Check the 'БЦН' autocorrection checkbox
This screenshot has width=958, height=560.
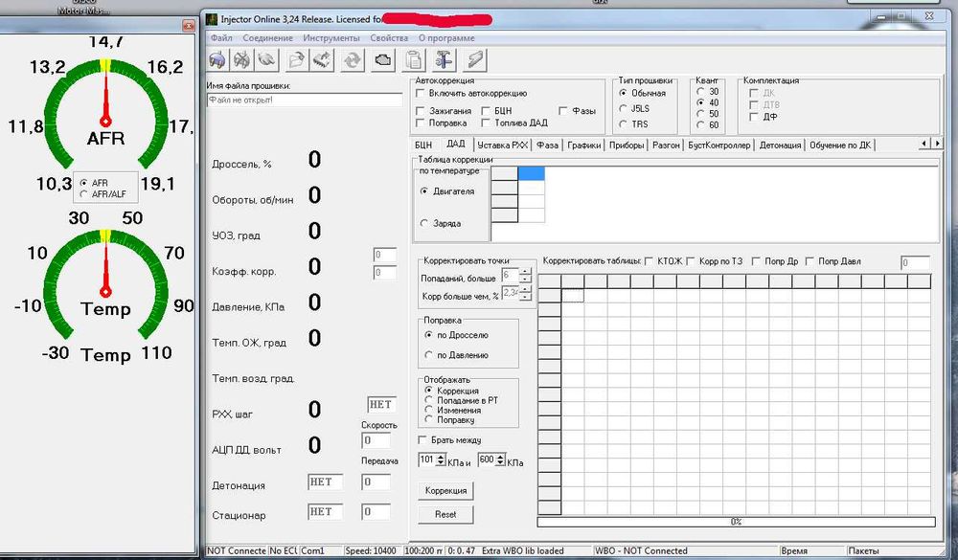(485, 111)
